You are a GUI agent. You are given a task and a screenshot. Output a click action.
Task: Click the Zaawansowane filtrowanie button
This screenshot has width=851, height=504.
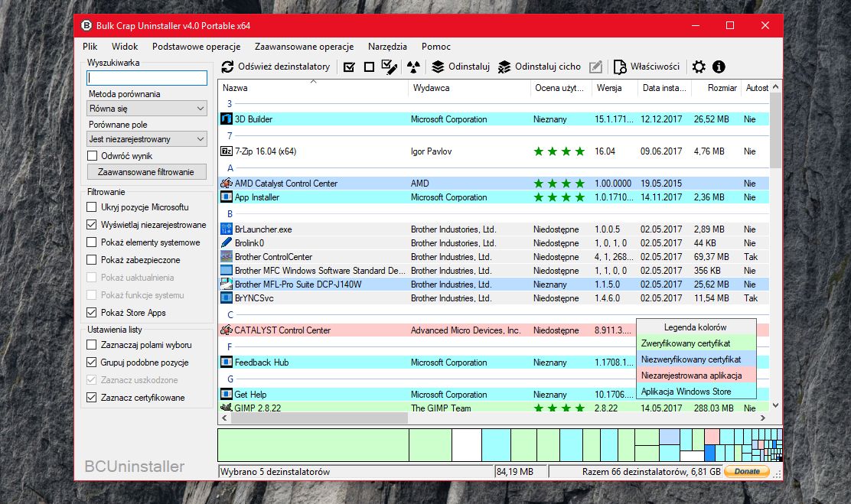tap(146, 172)
